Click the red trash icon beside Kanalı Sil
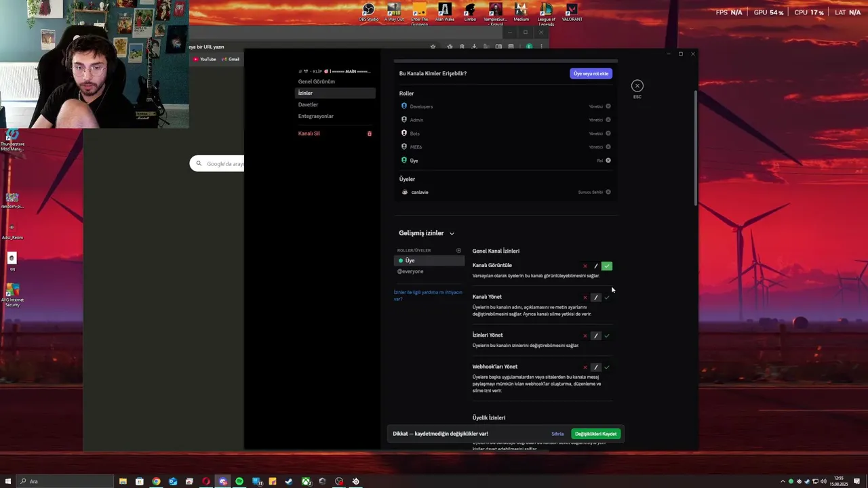The width and height of the screenshot is (868, 488). pyautogui.click(x=370, y=134)
